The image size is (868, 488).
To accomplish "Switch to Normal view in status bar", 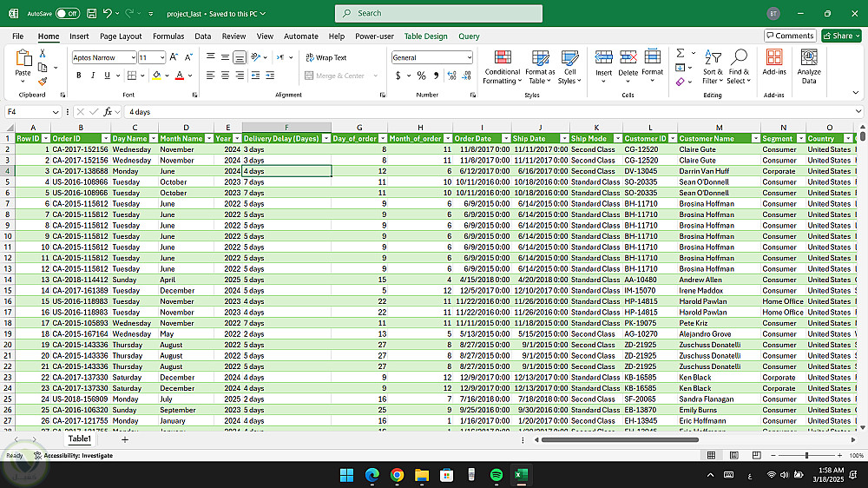I will click(712, 455).
